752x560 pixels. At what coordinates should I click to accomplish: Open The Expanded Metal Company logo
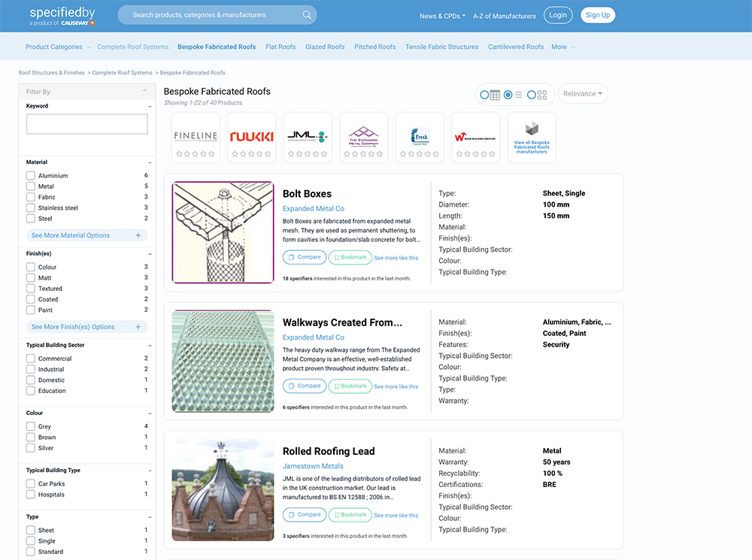[x=363, y=136]
